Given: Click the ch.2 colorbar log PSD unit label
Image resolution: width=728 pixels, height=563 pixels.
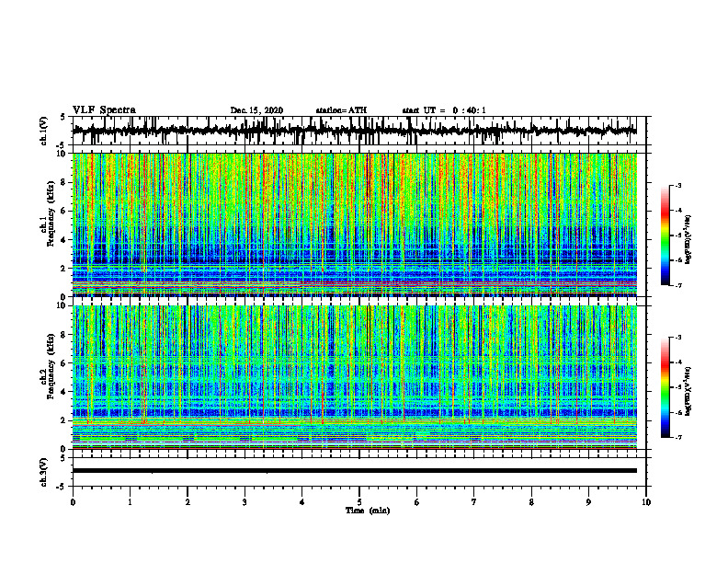Looking at the screenshot, I should click(x=688, y=390).
